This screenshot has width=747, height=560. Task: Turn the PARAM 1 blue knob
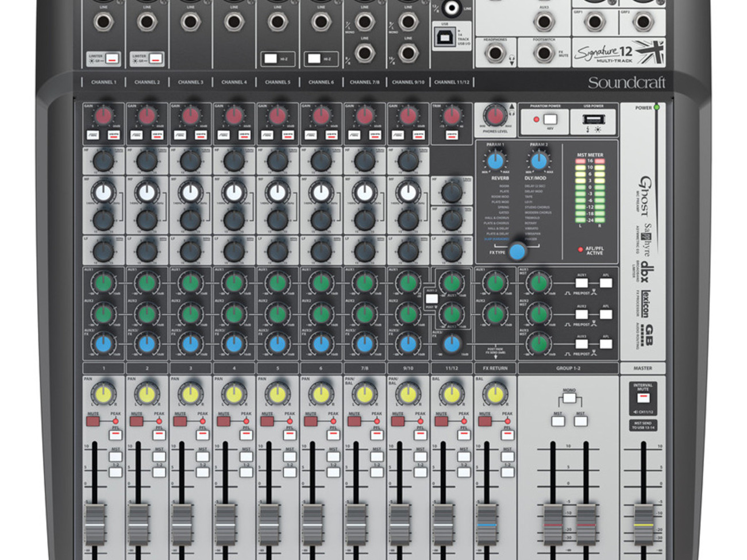tap(495, 161)
